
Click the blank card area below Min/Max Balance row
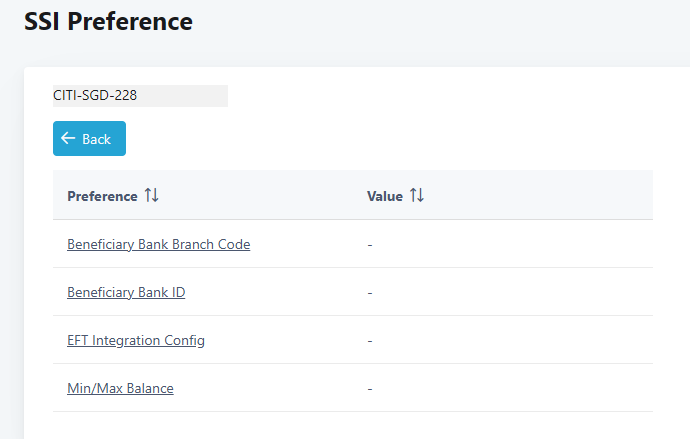click(350, 425)
